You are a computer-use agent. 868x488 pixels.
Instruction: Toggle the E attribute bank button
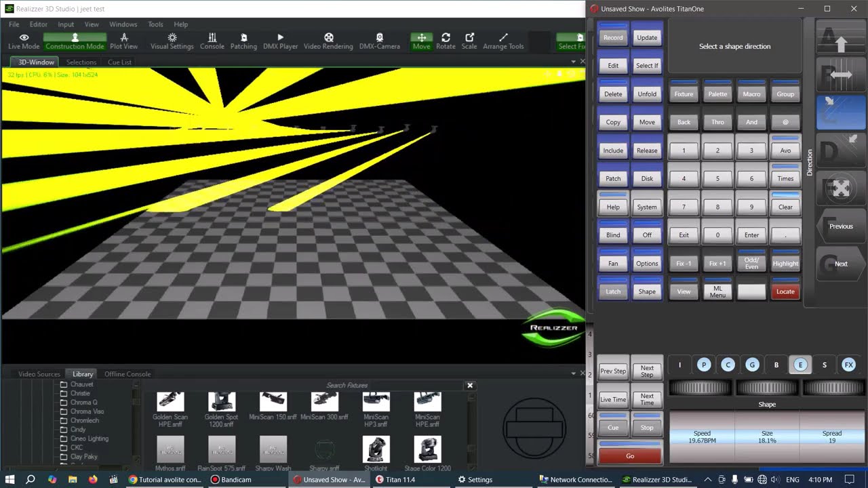pyautogui.click(x=800, y=365)
